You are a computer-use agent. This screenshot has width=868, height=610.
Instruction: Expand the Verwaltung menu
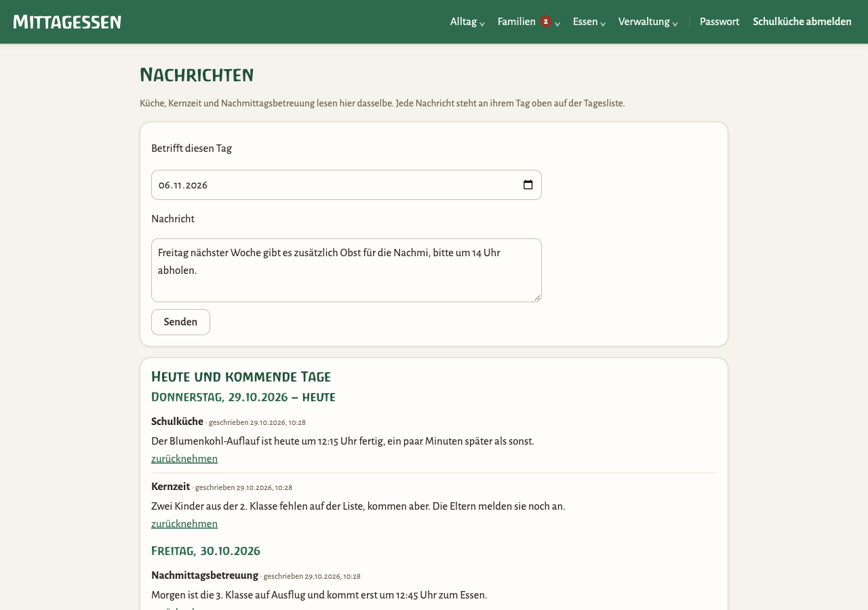[648, 22]
